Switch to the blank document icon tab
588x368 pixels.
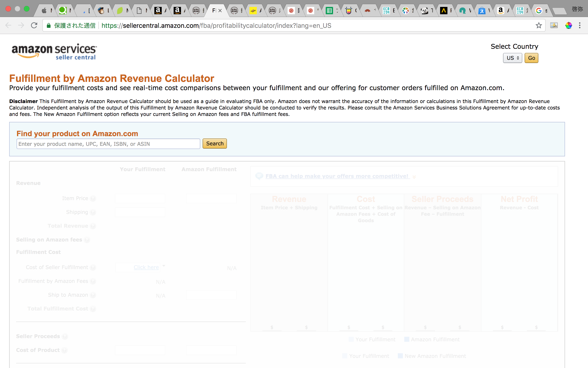[139, 11]
